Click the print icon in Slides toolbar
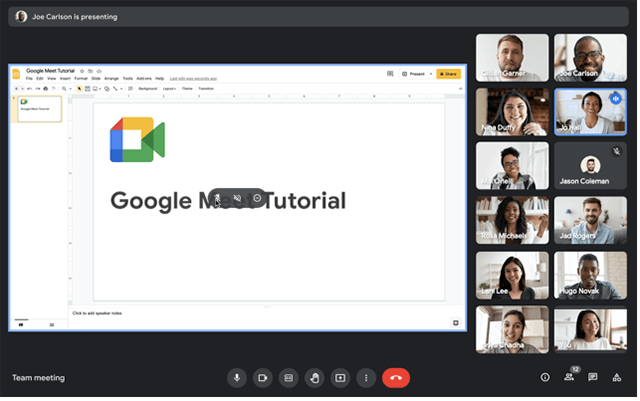Image resolution: width=640 pixels, height=401 pixels. coord(46,89)
